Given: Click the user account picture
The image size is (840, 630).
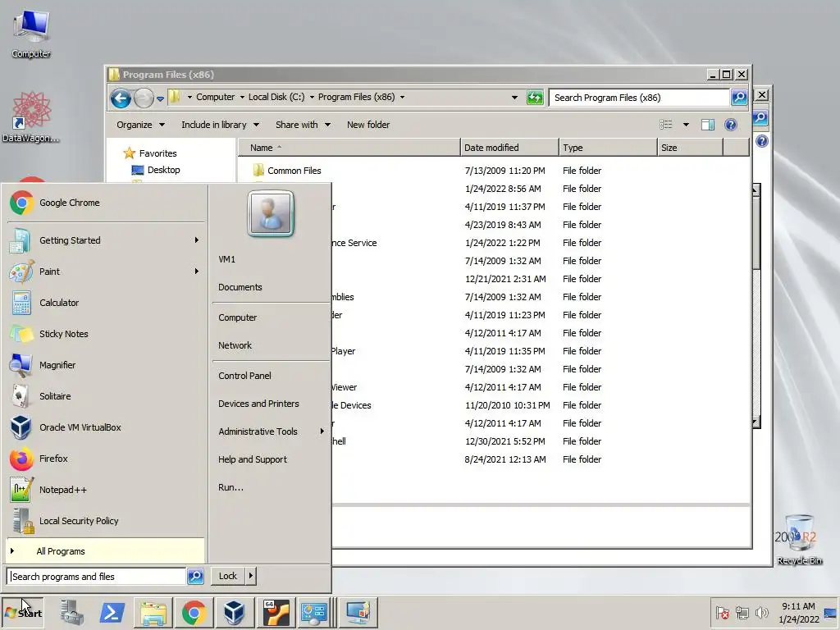Looking at the screenshot, I should point(271,213).
